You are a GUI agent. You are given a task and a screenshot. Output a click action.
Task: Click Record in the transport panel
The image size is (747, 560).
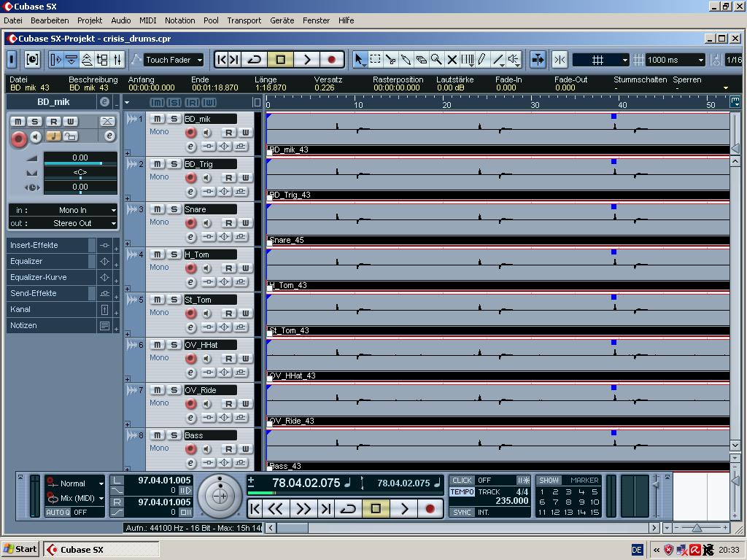coord(430,508)
